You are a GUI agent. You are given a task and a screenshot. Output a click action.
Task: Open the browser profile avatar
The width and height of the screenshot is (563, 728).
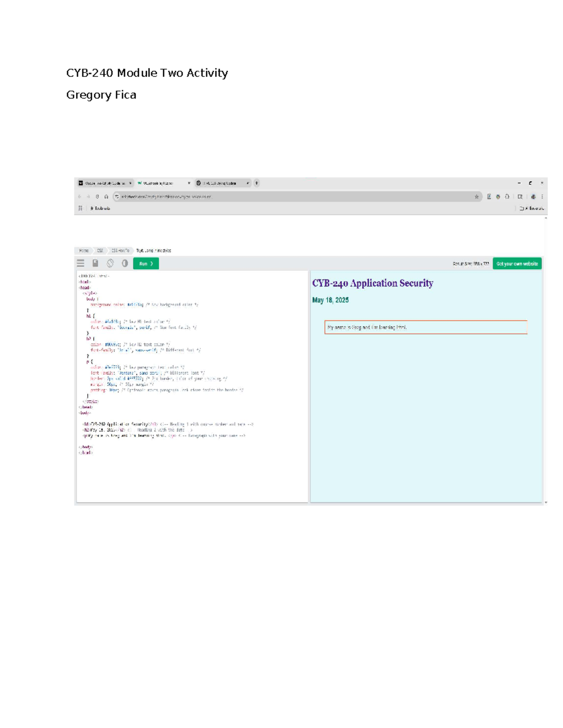pos(533,197)
